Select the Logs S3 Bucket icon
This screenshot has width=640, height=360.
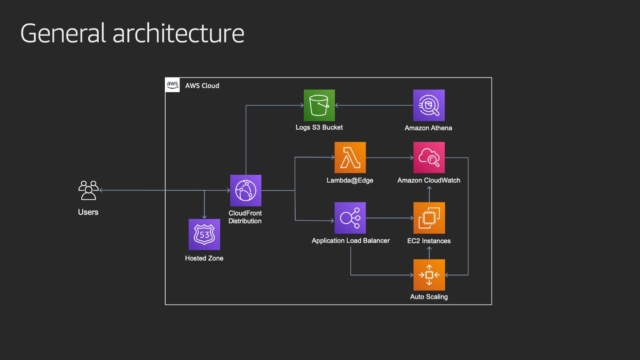[319, 105]
